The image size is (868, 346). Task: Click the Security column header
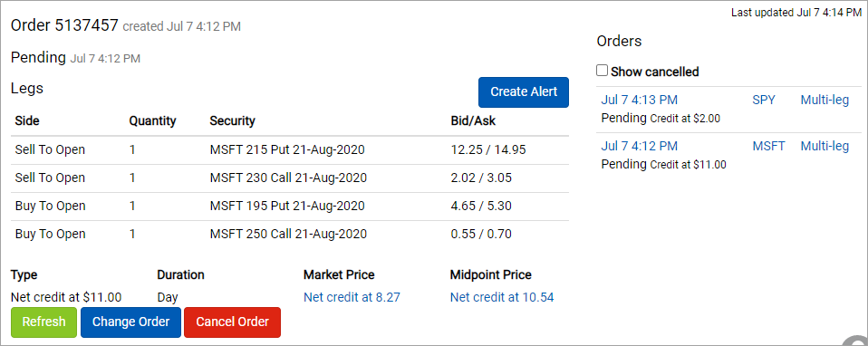click(232, 120)
